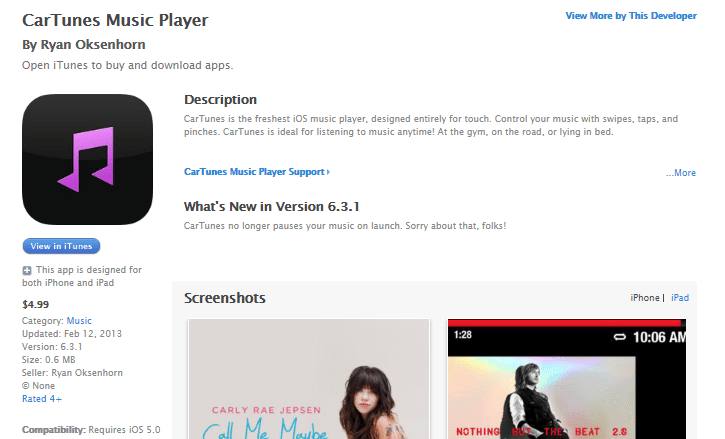Viewport: 725px width, 439px height.
Task: Click the 'Seller: Ryan Oksenhorn' text
Action: 72,373
